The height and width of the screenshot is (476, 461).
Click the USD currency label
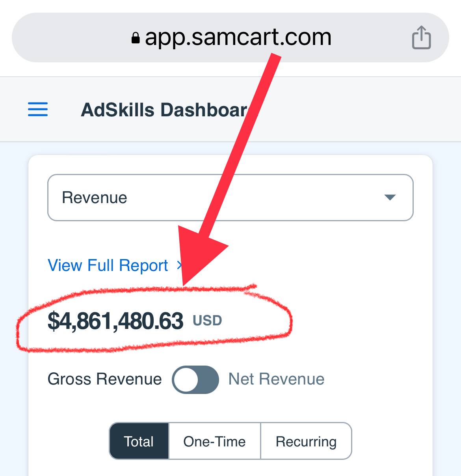(x=207, y=321)
